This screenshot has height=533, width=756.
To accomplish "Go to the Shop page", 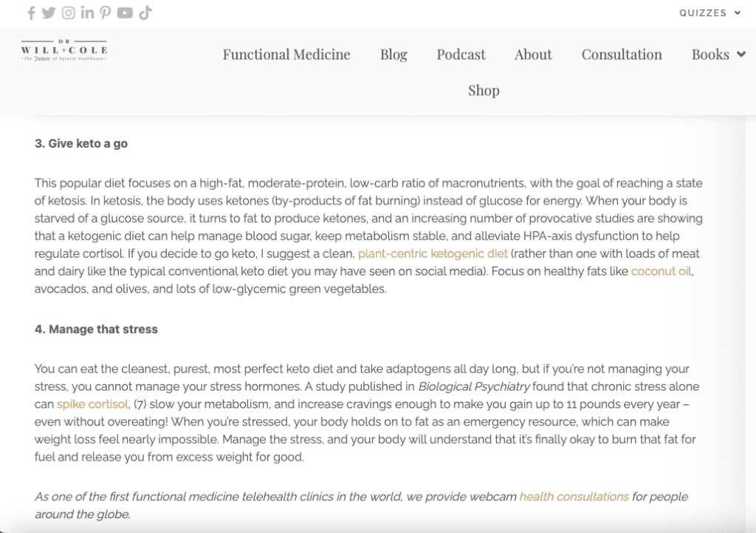I will point(484,90).
